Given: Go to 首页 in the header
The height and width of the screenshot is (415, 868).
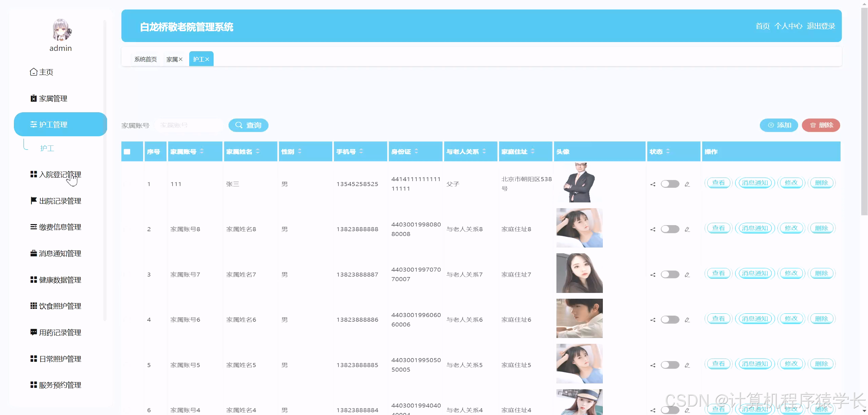Looking at the screenshot, I should [x=763, y=26].
